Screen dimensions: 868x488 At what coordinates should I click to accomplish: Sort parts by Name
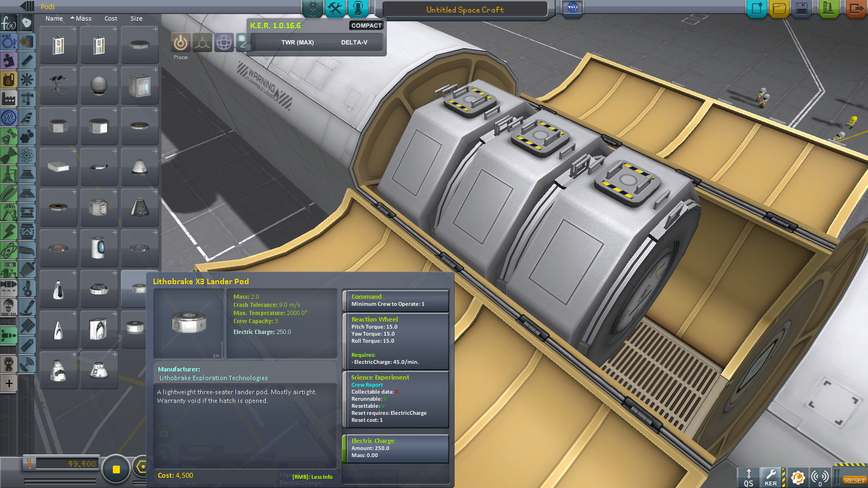click(x=54, y=18)
